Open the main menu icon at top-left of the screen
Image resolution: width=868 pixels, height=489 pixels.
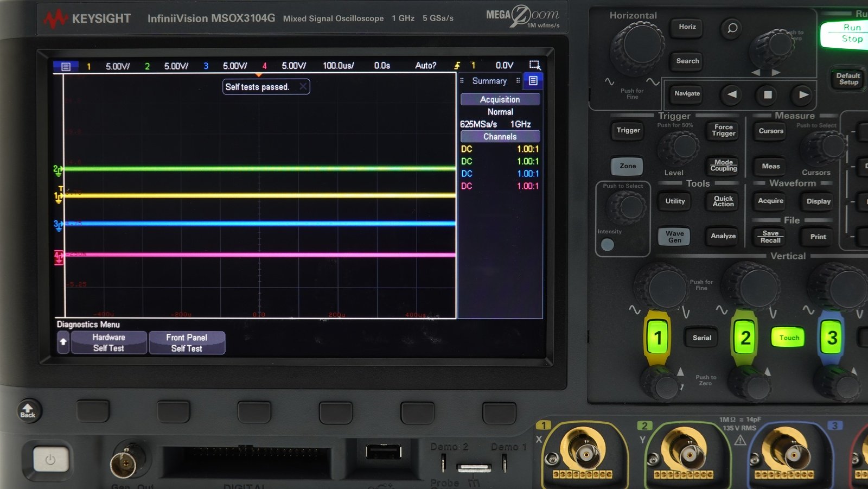point(66,66)
